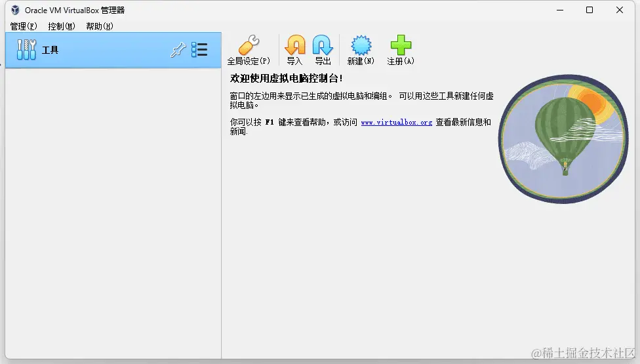Click the Export (导出) toolbar icon
Image resolution: width=640 pixels, height=364 pixels.
(323, 45)
